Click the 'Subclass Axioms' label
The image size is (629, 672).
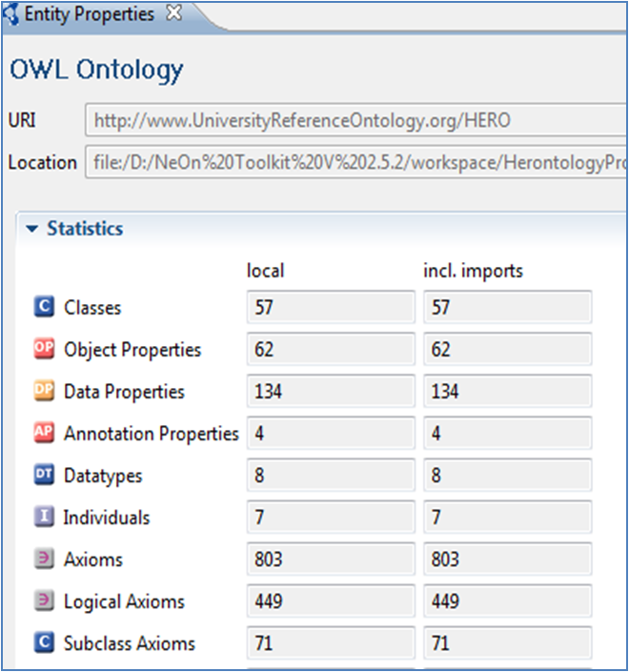[130, 643]
